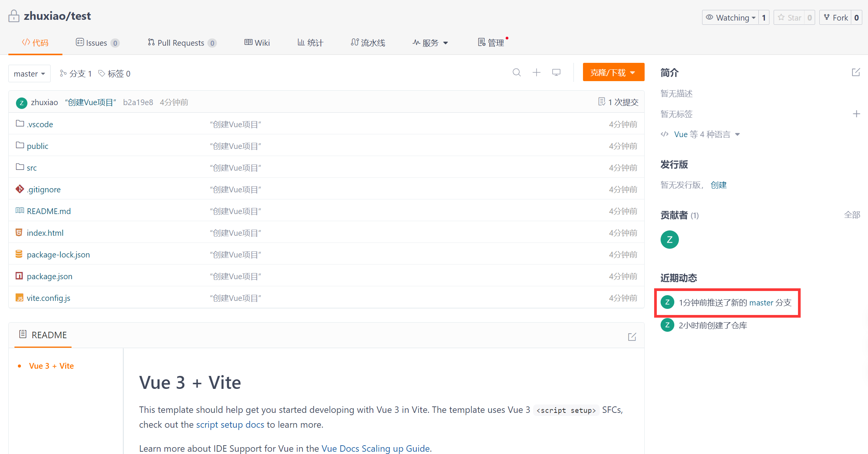Open the package.json file
This screenshot has width=868, height=454.
pos(49,276)
